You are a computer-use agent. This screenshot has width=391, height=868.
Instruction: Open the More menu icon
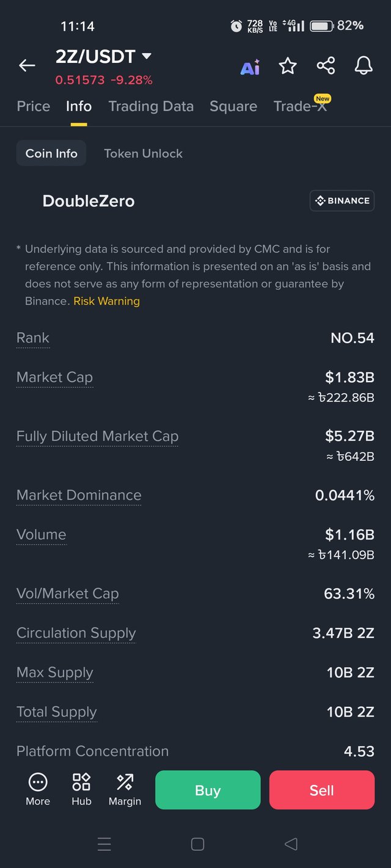[x=38, y=789]
